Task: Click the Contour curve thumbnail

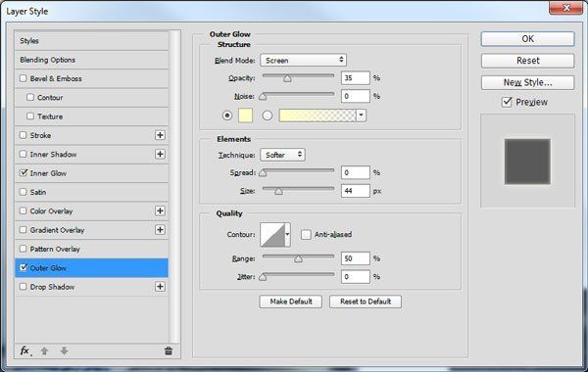Action: (272, 235)
